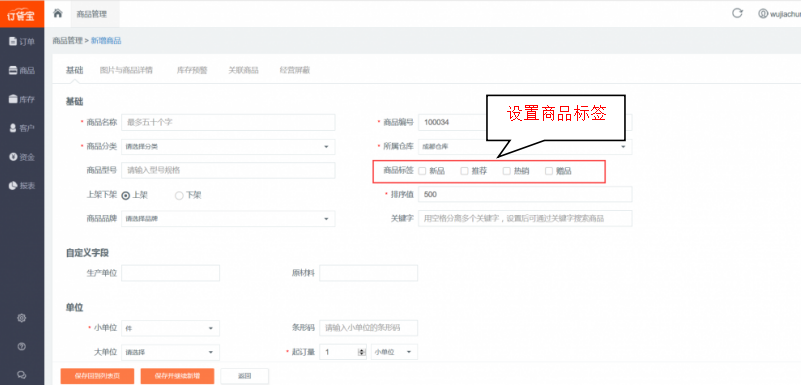Click the 商品管理 breadcrumb link
801x388 pixels.
67,41
